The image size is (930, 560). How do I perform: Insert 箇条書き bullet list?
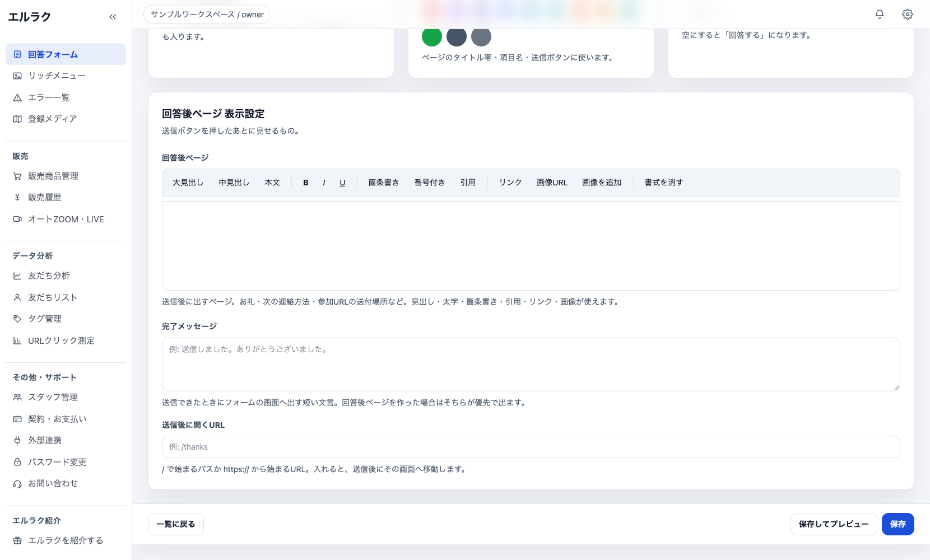point(384,183)
